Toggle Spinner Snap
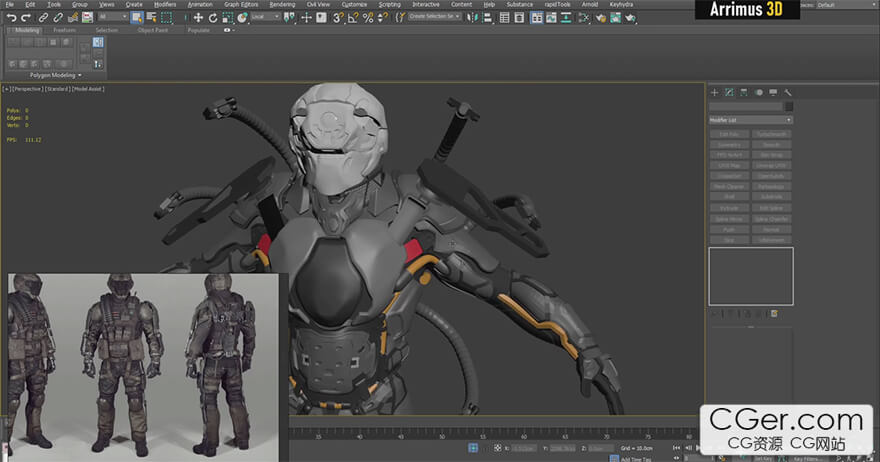 tap(383, 18)
